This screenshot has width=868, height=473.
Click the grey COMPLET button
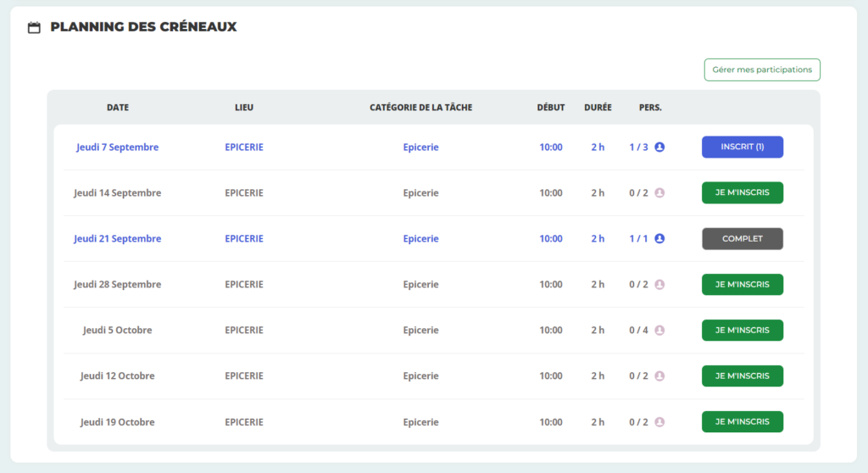tap(742, 239)
